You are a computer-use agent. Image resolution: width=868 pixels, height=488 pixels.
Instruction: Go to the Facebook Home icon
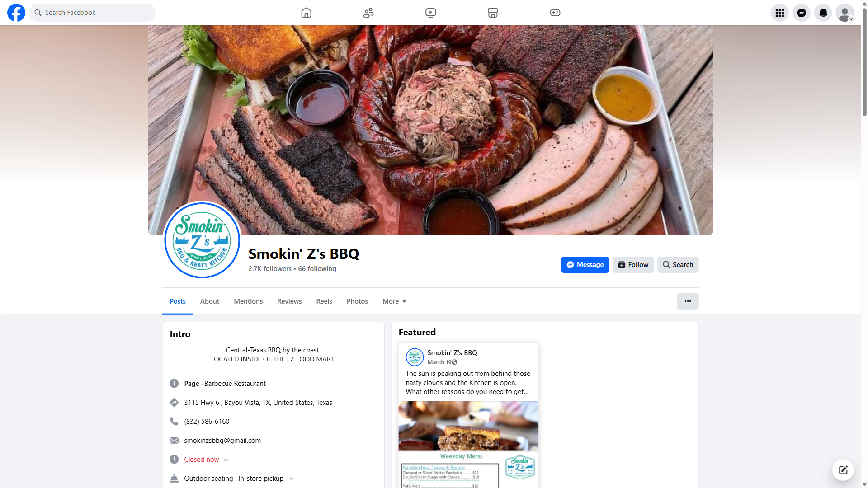pos(306,13)
